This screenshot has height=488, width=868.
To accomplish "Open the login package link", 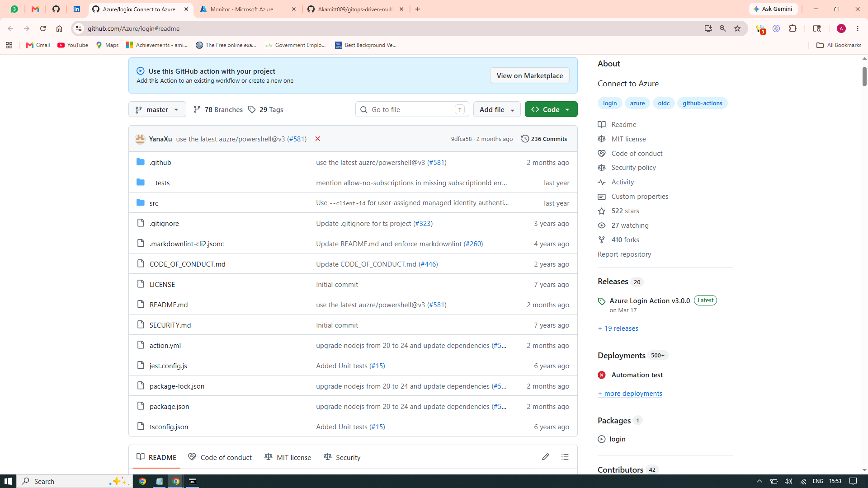I will 618,439.
